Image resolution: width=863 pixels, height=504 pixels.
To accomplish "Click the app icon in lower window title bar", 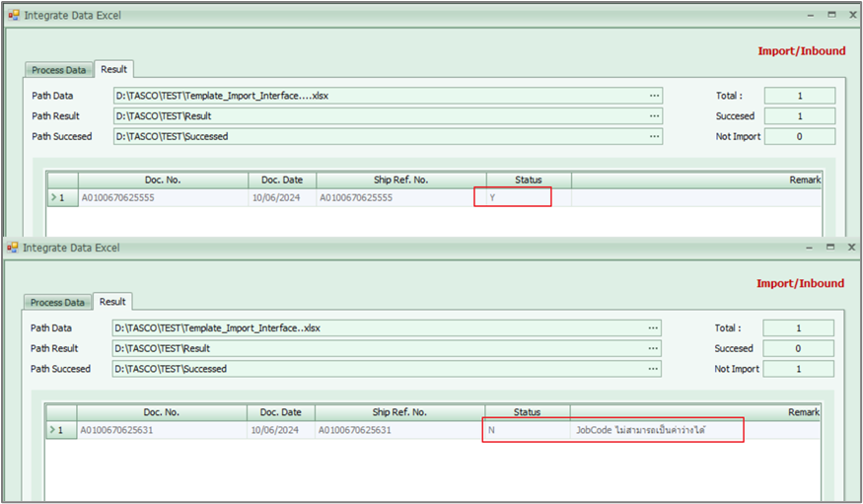I will [13, 249].
